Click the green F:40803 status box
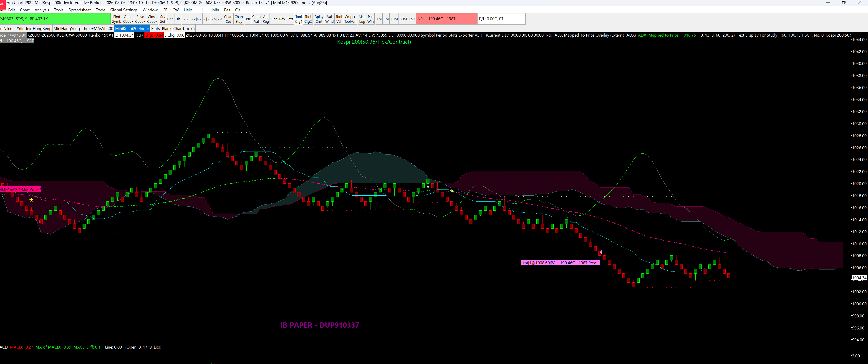Image resolution: width=868 pixels, height=364 pixels. coord(55,19)
